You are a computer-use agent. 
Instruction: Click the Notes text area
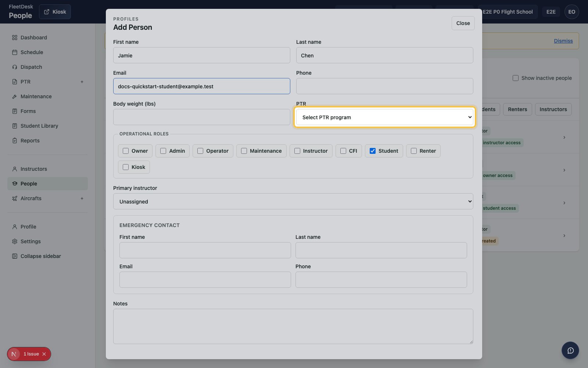coord(293,326)
